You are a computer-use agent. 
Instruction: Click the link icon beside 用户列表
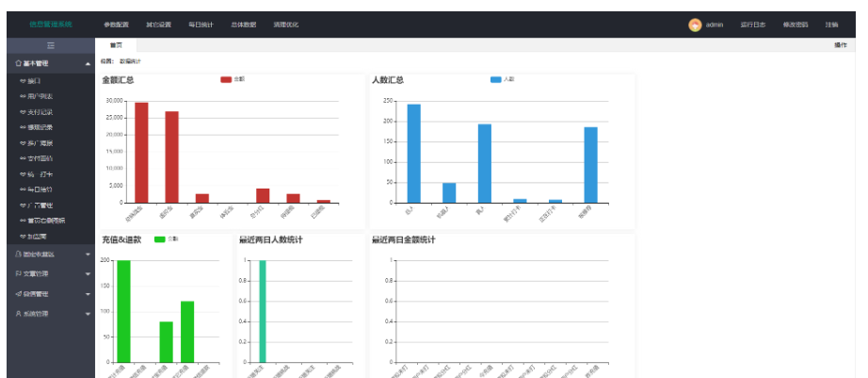coord(23,96)
